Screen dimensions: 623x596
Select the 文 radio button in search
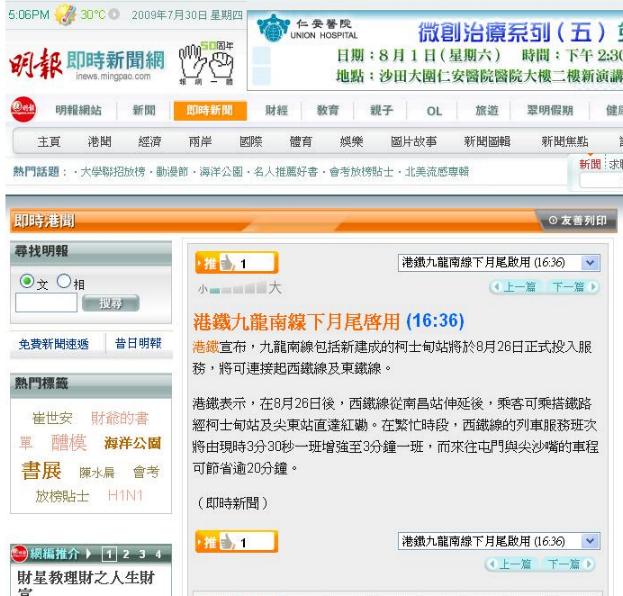(x=27, y=283)
